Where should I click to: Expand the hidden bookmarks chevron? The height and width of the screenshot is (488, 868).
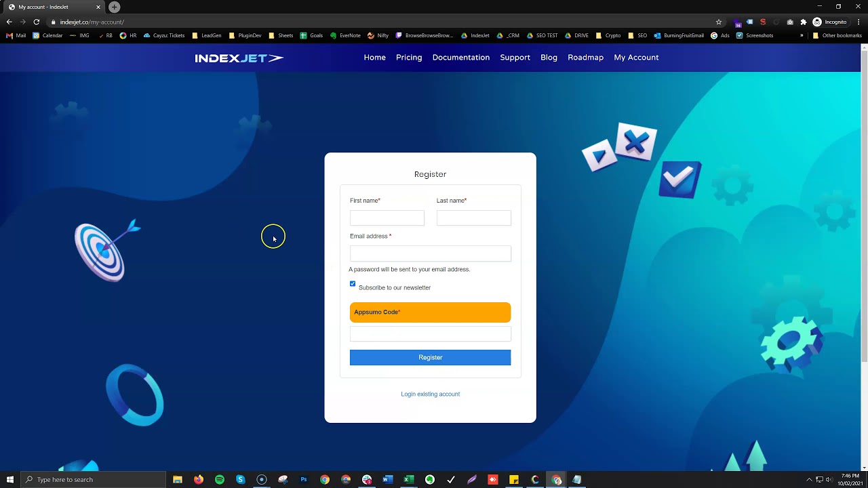802,35
